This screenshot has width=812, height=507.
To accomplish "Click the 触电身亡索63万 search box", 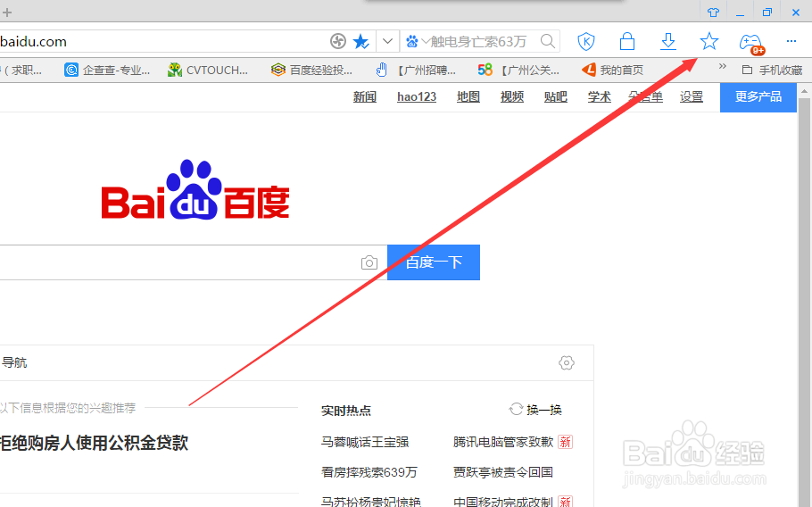I will pos(479,41).
